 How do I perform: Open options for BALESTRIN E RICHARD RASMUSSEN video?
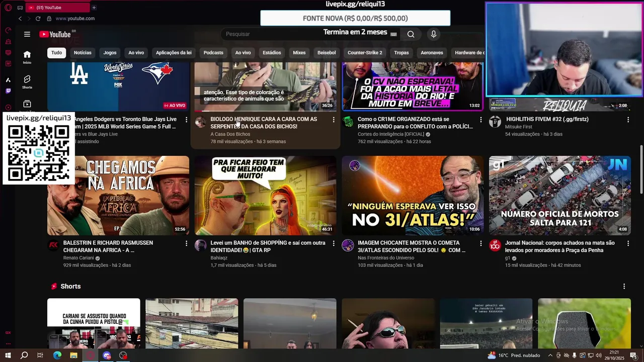click(186, 243)
